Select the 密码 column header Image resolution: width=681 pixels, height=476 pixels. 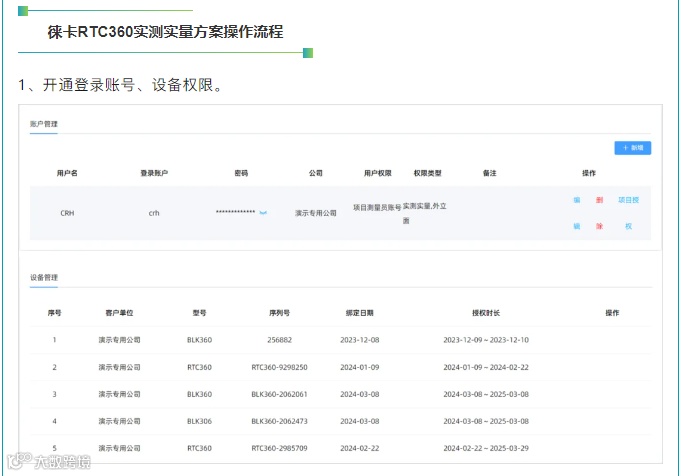241,173
